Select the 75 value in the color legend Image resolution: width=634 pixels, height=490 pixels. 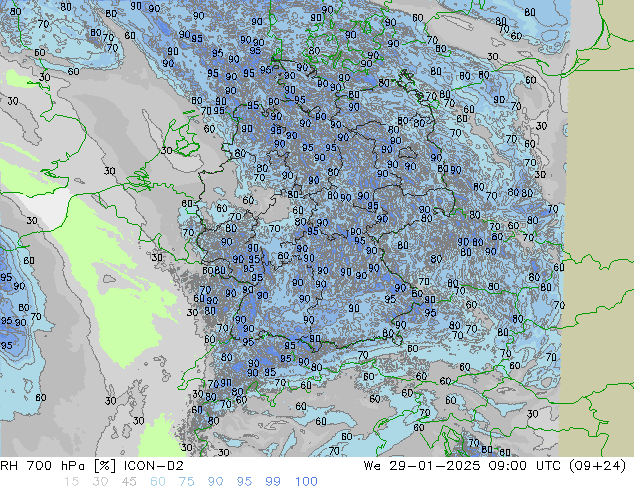(x=186, y=482)
